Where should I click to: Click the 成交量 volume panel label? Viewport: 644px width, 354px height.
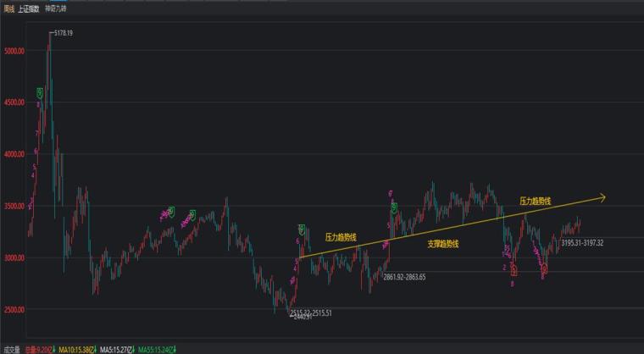(x=10, y=348)
